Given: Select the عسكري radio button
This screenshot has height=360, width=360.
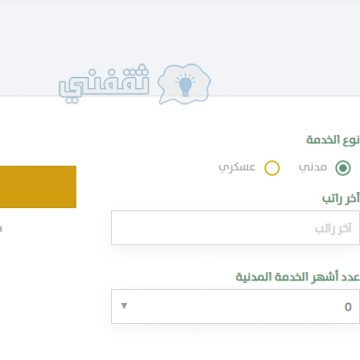Looking at the screenshot, I should 272,168.
